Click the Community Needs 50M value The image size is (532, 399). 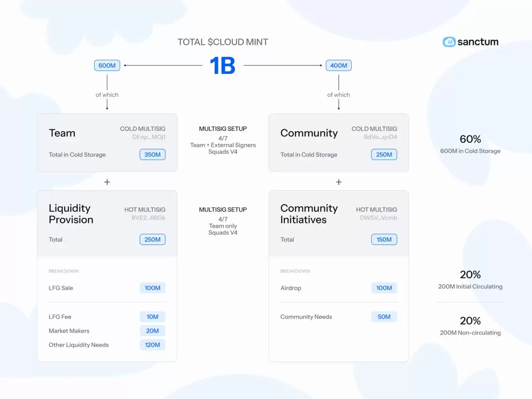[384, 317]
